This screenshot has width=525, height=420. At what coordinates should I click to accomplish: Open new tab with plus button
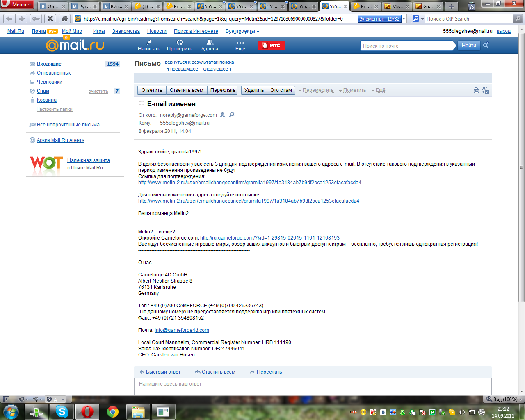[x=451, y=6]
